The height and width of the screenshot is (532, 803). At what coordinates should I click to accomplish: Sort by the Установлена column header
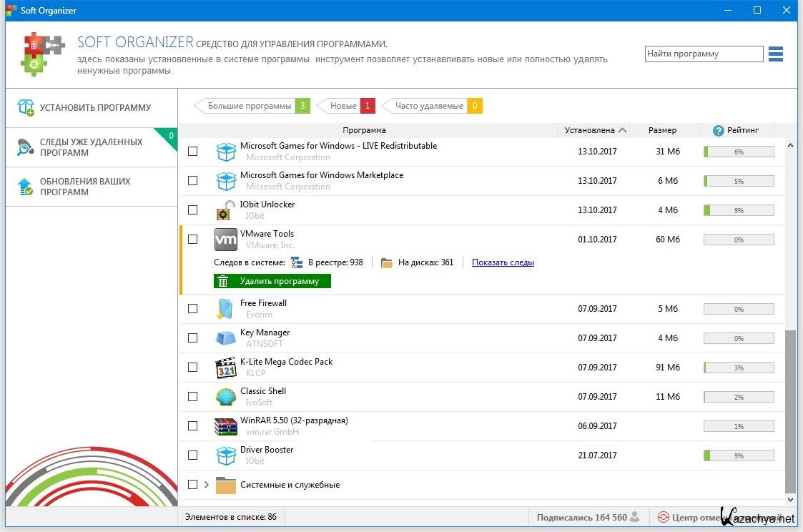point(590,130)
